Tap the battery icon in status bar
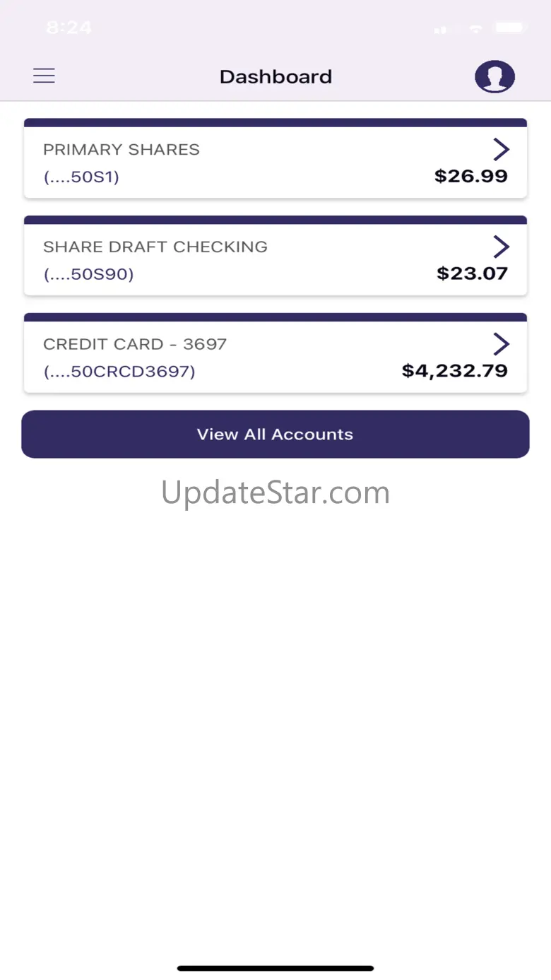Screen dimensions: 551x980 click(x=509, y=28)
